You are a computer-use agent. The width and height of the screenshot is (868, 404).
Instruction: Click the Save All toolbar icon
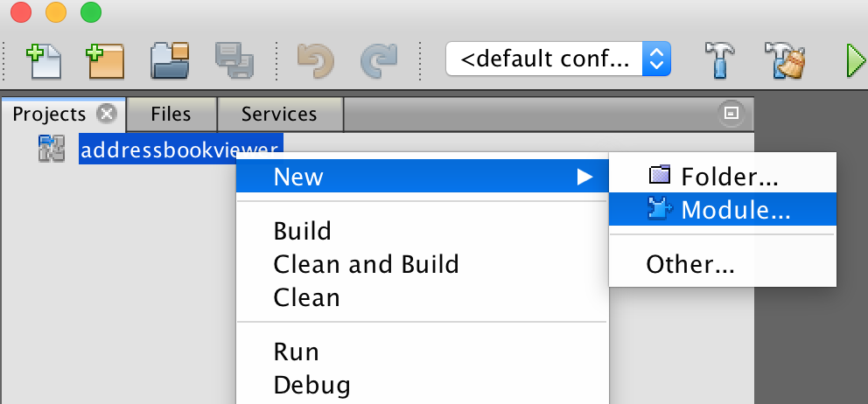234,61
